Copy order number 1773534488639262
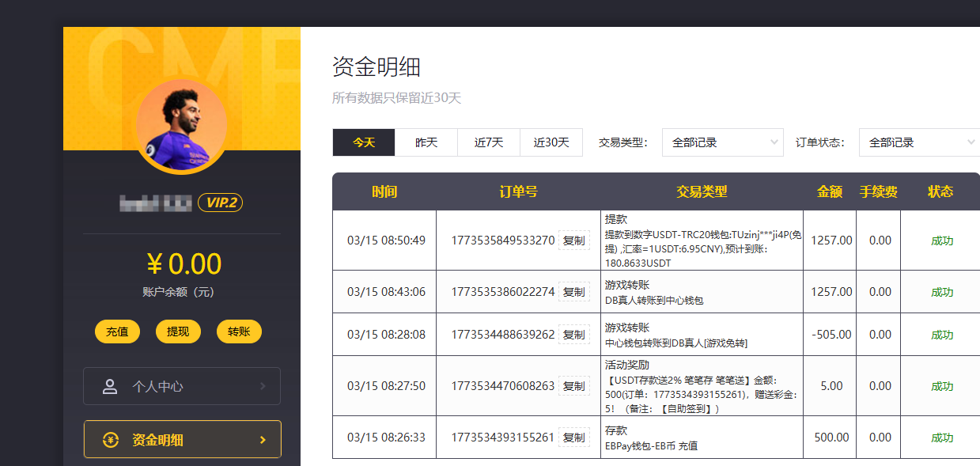980x466 pixels. (x=573, y=335)
